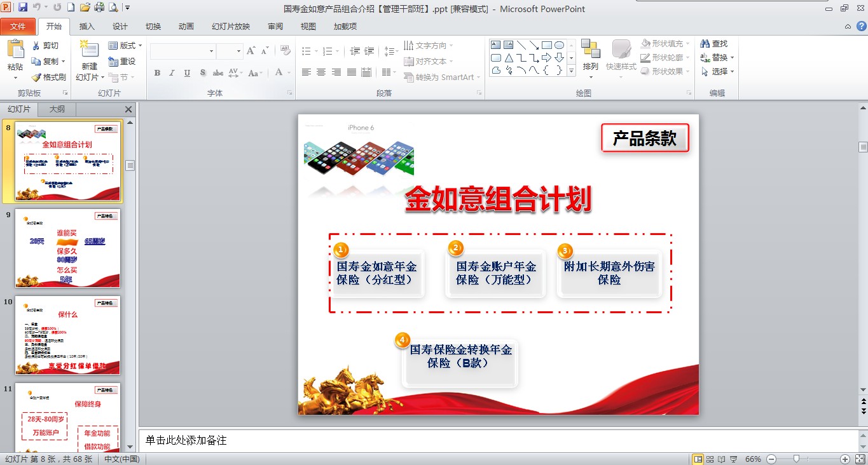Open file via the open-folder icon
The width and height of the screenshot is (868, 465).
(85, 8)
